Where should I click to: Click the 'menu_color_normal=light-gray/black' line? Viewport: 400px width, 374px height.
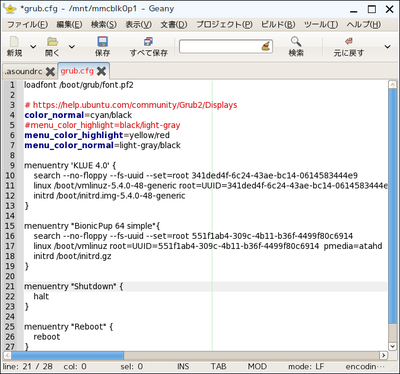[x=102, y=145]
